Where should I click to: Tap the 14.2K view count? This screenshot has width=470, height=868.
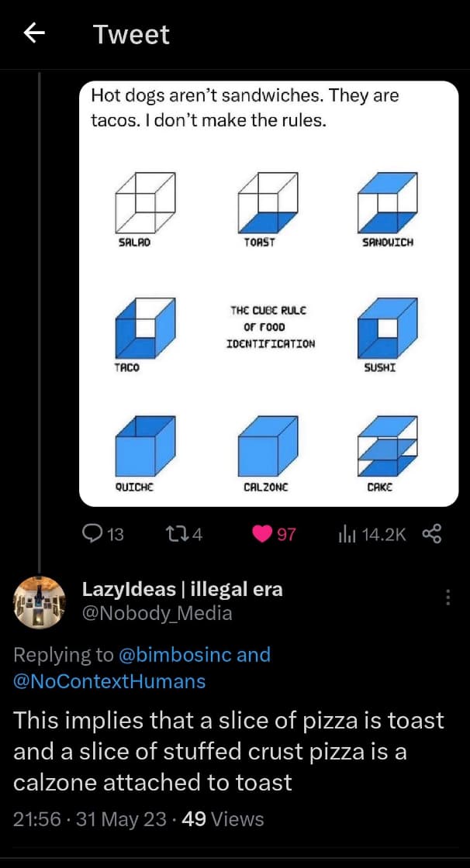click(382, 534)
